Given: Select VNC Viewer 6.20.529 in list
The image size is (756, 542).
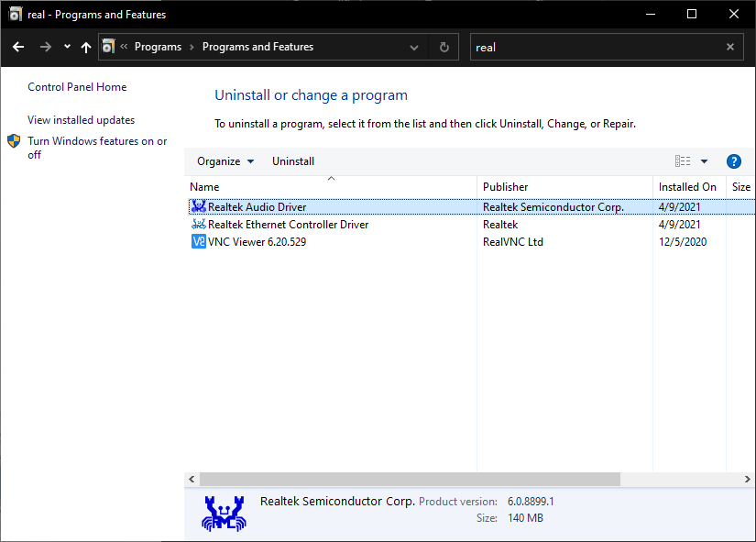Looking at the screenshot, I should (x=257, y=242).
